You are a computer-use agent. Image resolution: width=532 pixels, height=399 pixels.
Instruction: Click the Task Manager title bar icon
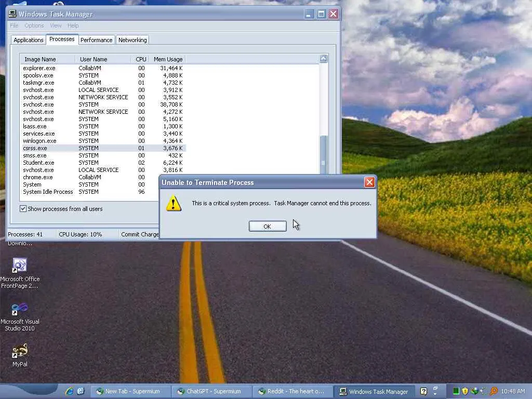(x=12, y=14)
